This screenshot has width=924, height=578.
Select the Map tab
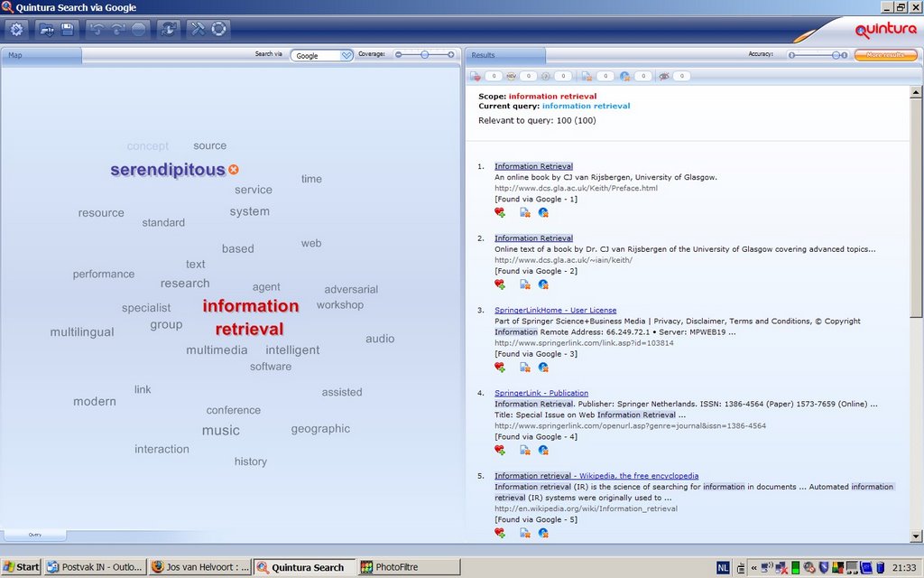(x=42, y=55)
